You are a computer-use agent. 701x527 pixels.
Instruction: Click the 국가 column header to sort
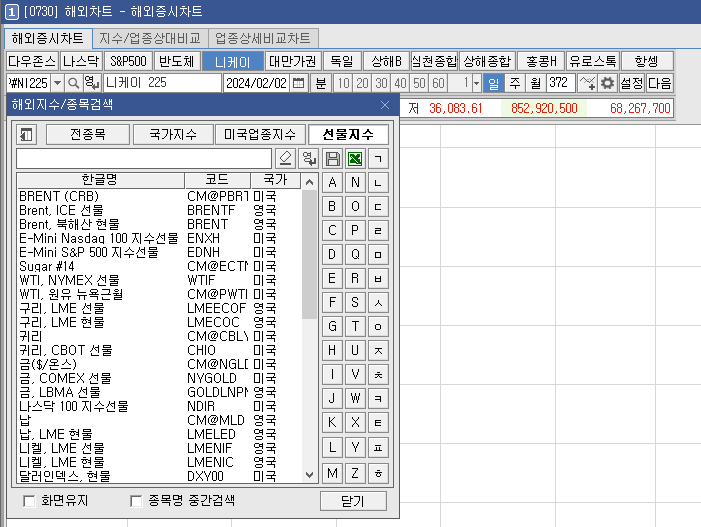(x=275, y=180)
